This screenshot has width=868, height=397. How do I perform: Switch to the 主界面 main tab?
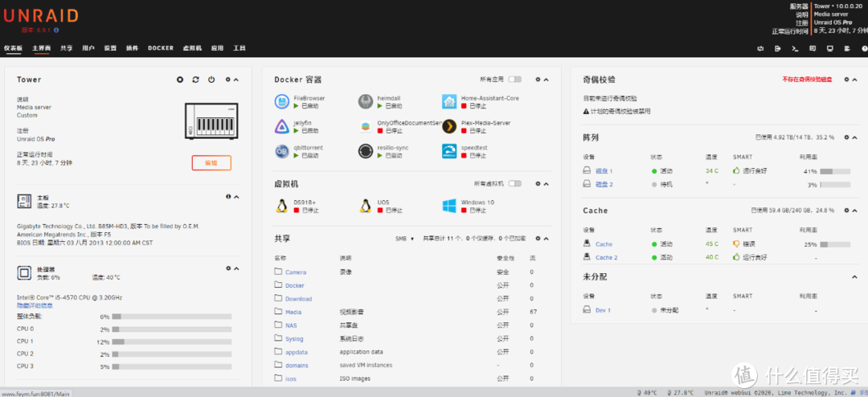[x=42, y=48]
